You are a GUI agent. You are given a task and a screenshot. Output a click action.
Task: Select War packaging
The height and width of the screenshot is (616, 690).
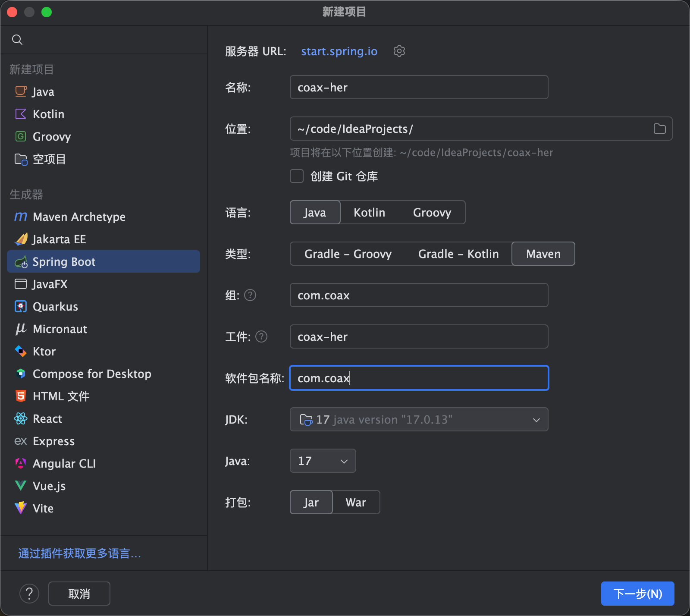coord(356,502)
